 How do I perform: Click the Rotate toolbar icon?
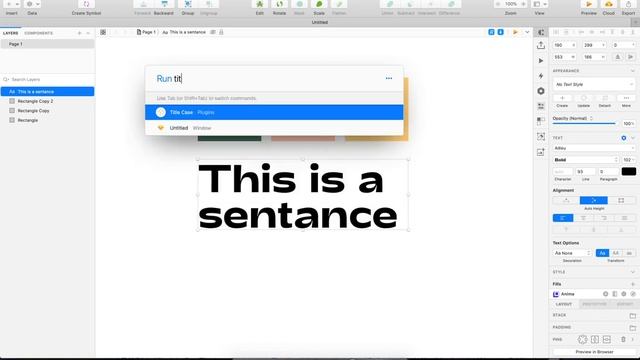(x=279, y=4)
